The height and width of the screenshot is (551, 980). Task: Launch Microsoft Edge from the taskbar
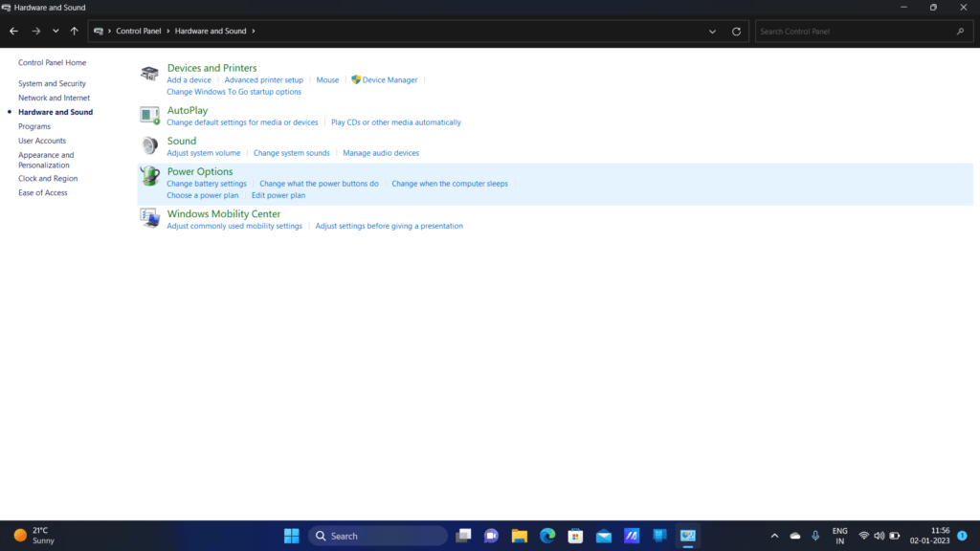pyautogui.click(x=547, y=536)
